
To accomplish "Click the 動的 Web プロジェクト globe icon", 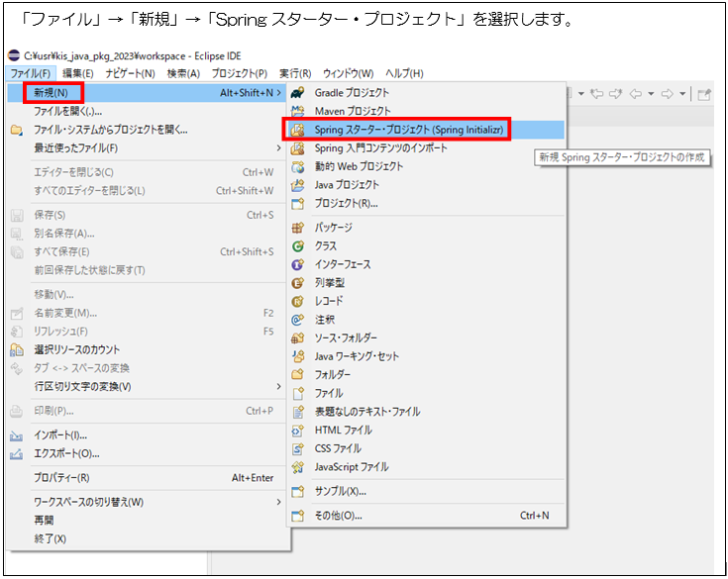I will [297, 166].
